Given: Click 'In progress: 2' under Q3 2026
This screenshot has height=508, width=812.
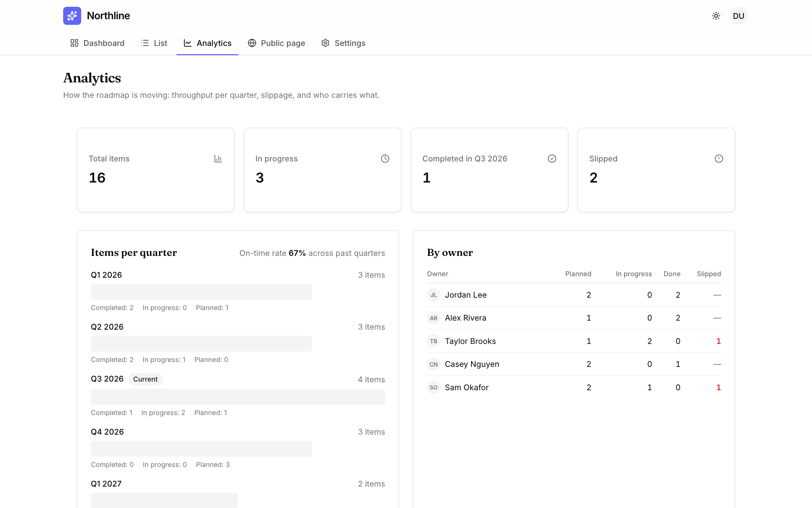Looking at the screenshot, I should 163,413.
